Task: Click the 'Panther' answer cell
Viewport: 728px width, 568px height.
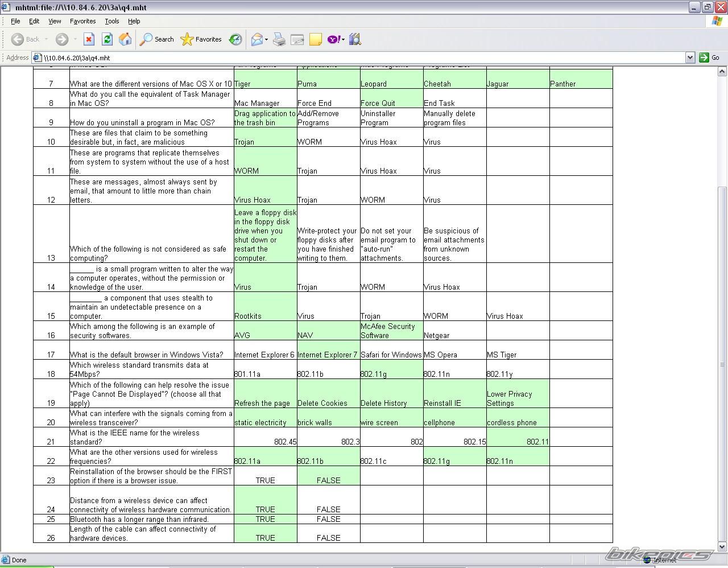Action: (581, 79)
